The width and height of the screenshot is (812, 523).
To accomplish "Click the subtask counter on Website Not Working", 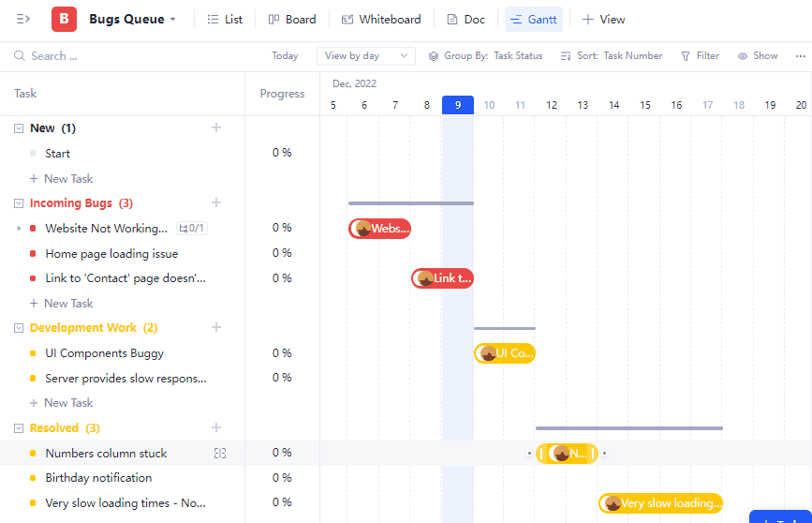I will click(x=192, y=228).
